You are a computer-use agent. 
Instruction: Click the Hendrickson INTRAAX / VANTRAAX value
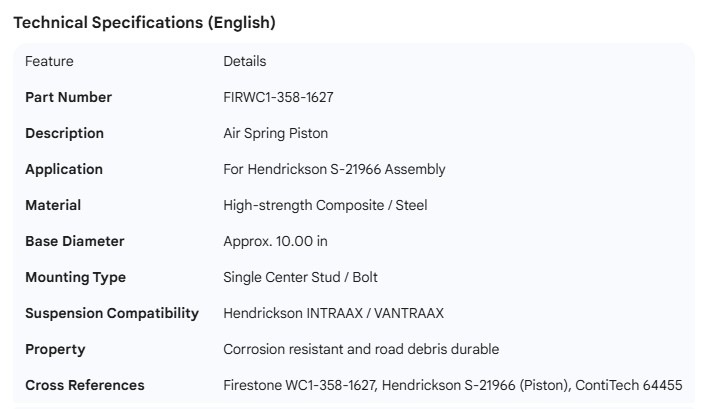(x=333, y=313)
